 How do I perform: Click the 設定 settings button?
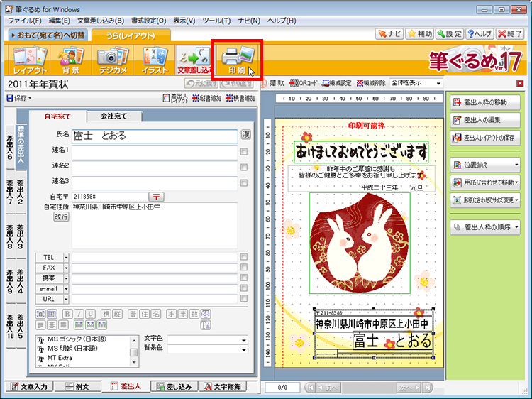(x=450, y=34)
